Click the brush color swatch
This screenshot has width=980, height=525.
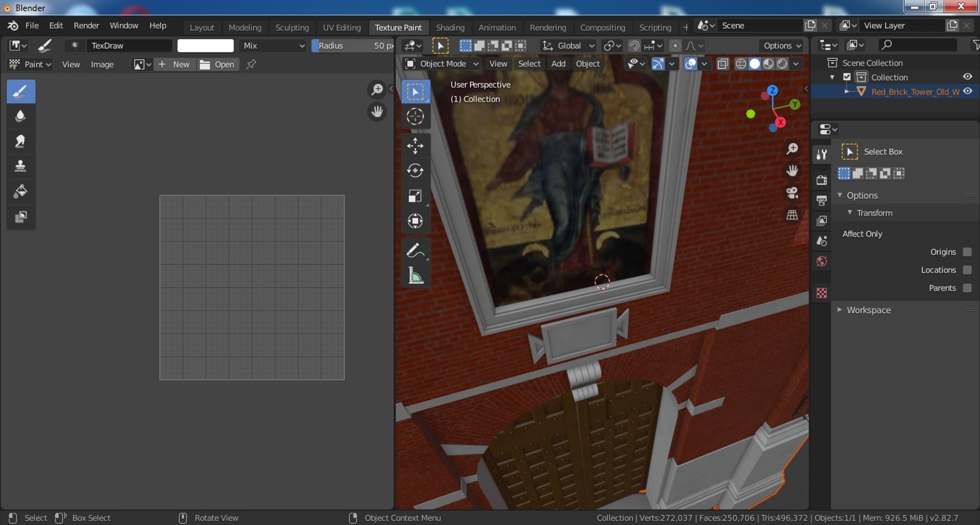point(205,45)
